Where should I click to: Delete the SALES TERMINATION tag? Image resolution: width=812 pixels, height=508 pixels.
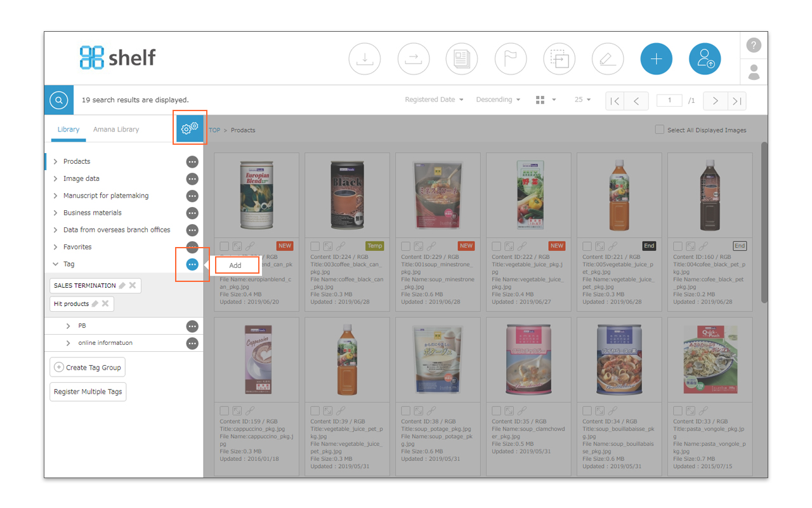[133, 286]
